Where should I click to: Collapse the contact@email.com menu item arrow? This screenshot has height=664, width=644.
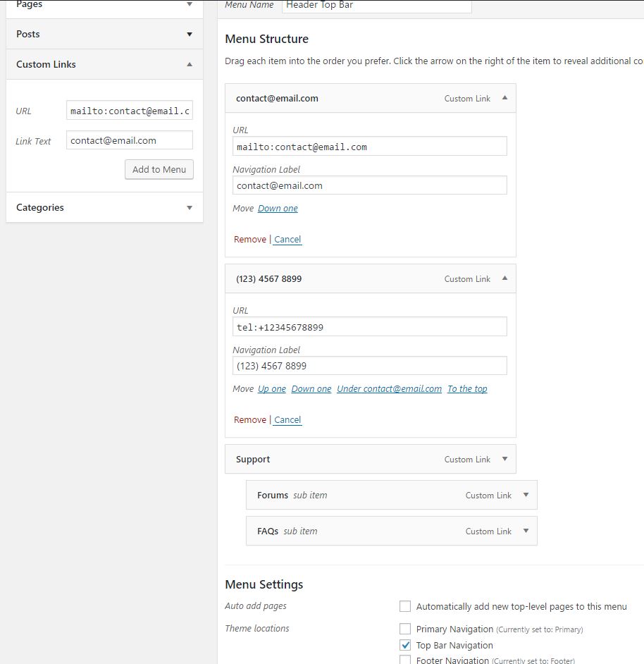pyautogui.click(x=504, y=98)
